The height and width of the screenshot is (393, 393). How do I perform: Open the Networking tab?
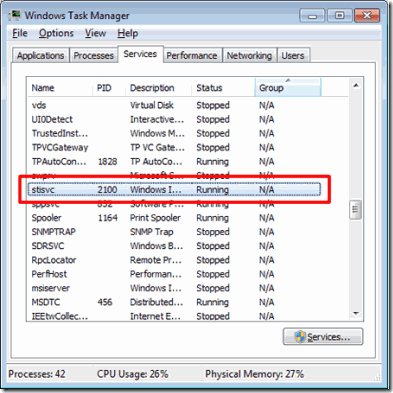[x=249, y=55]
